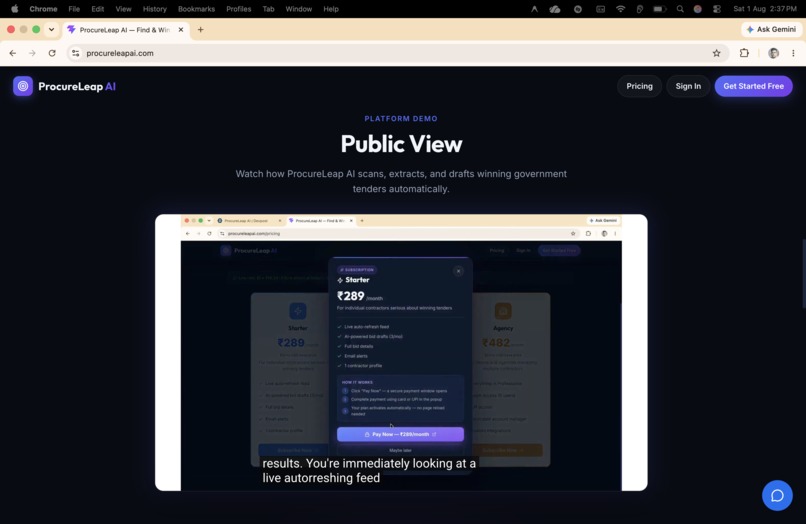Check battery status in menu bar
The image size is (806, 524).
coord(660,9)
